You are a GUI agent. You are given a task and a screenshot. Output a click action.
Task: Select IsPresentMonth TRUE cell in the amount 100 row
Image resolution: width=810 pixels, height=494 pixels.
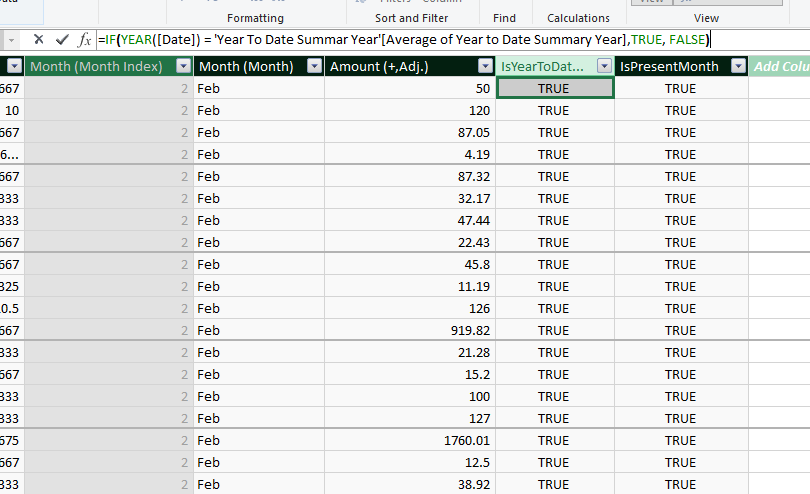pyautogui.click(x=680, y=397)
